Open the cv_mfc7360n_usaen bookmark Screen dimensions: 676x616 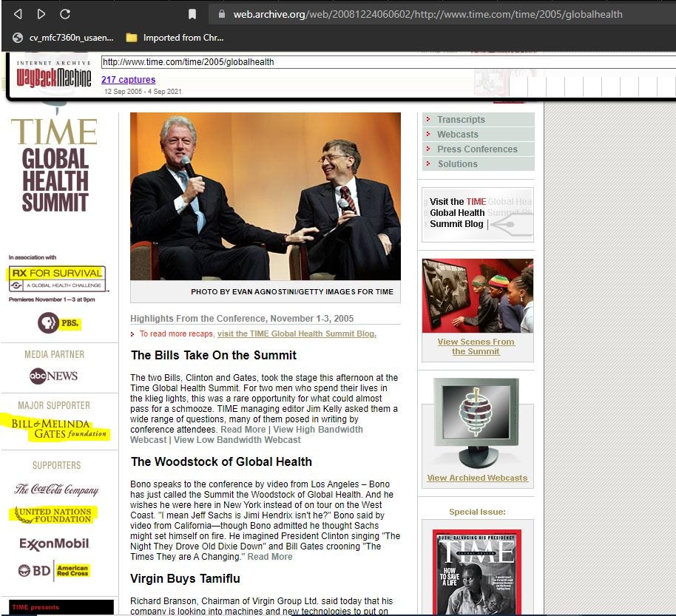[x=63, y=38]
